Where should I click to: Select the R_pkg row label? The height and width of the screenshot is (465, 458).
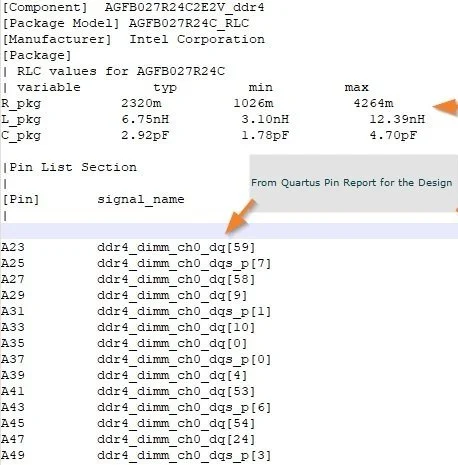[21, 104]
